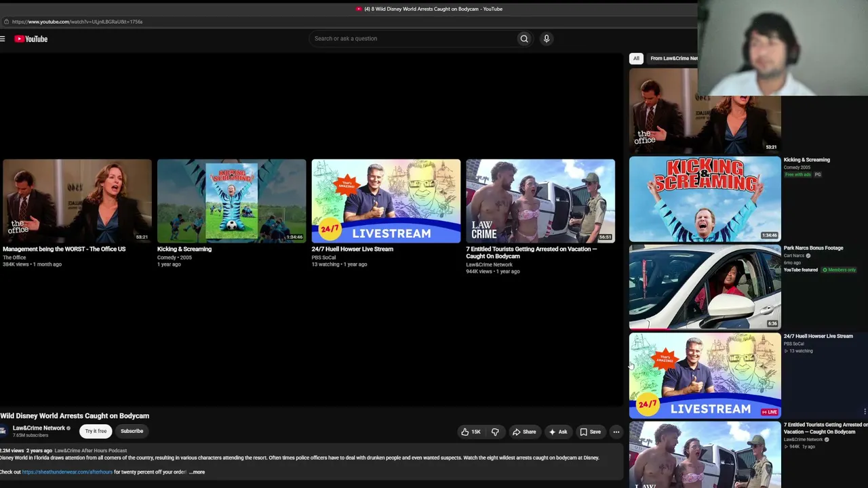Like the video with thumbs up
Viewport: 868px width, 488px height.
click(x=471, y=432)
